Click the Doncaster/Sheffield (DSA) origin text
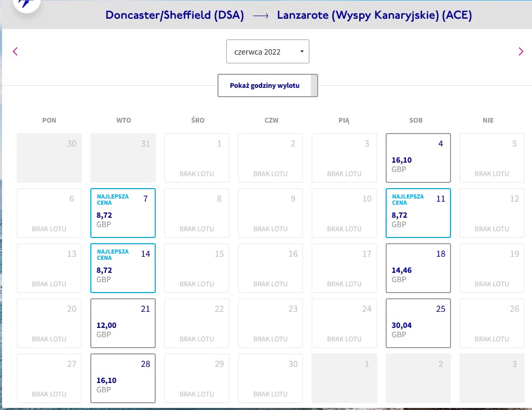Image resolution: width=532 pixels, height=410 pixels. pos(175,15)
